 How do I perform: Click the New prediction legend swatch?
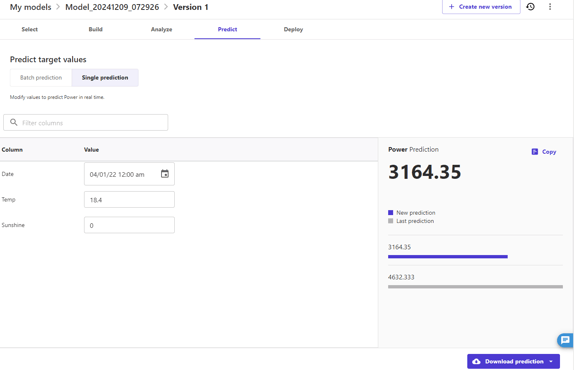[391, 213]
